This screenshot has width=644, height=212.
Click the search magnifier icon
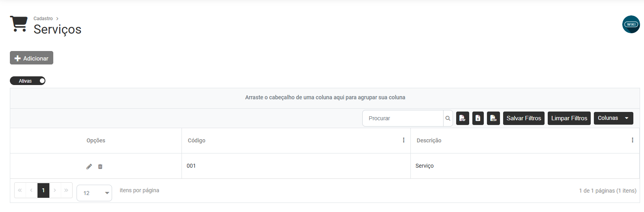coord(448,118)
